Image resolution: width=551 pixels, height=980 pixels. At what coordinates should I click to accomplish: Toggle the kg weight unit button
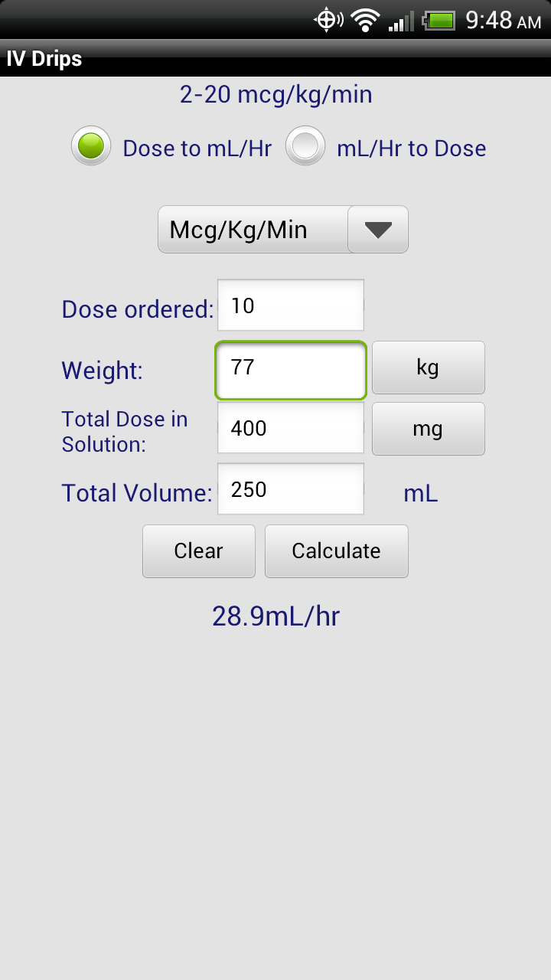(x=429, y=367)
